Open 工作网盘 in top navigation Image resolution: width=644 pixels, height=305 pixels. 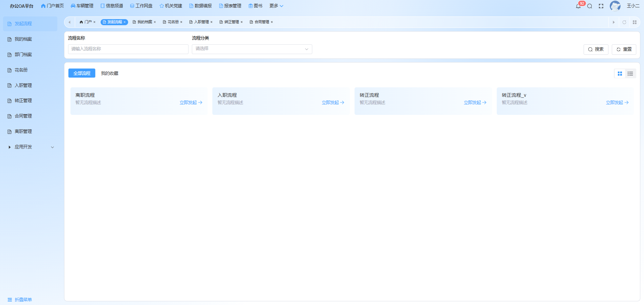coord(141,6)
